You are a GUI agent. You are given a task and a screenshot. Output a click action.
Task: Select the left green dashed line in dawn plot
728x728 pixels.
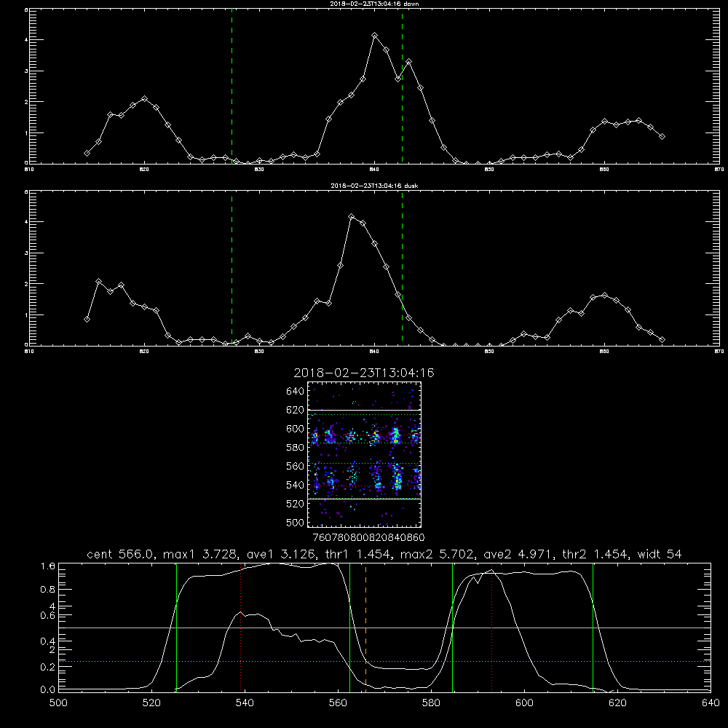(232, 87)
